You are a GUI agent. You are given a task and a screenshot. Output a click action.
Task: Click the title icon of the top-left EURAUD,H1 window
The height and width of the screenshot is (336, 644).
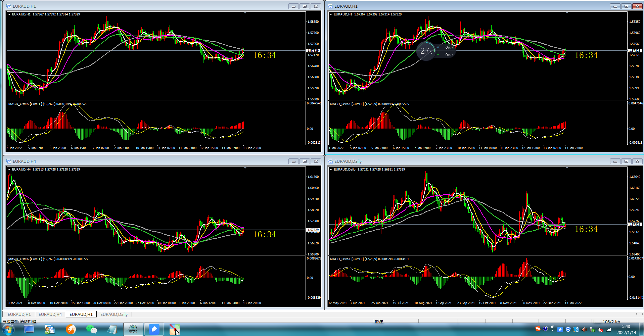click(9, 6)
